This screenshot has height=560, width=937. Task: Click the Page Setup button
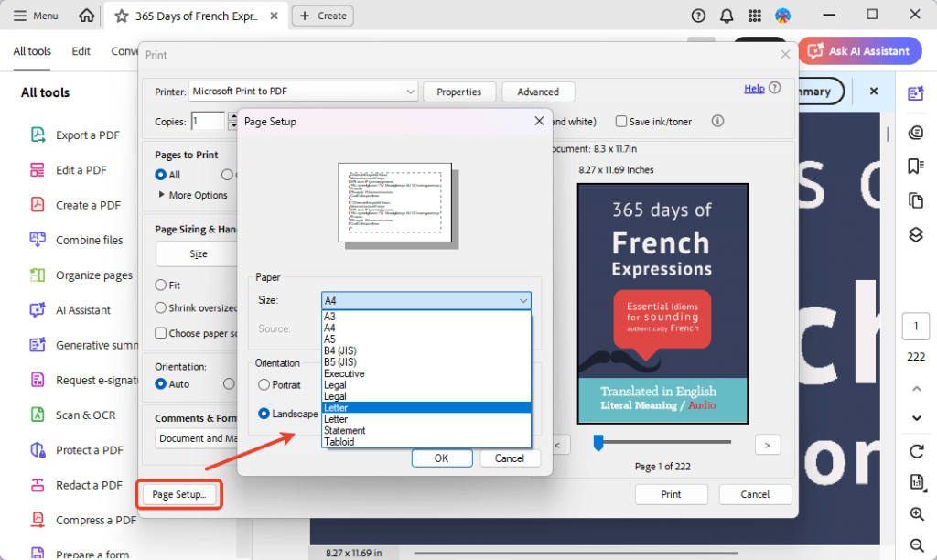click(178, 493)
